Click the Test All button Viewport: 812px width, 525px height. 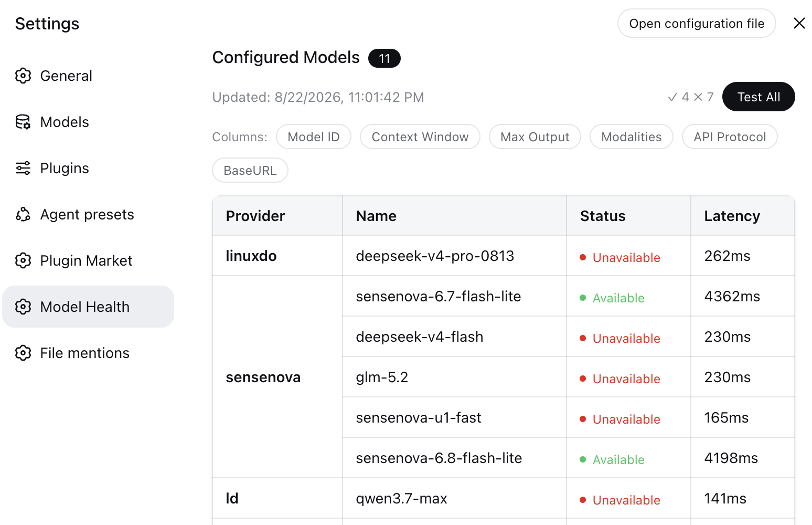click(758, 97)
